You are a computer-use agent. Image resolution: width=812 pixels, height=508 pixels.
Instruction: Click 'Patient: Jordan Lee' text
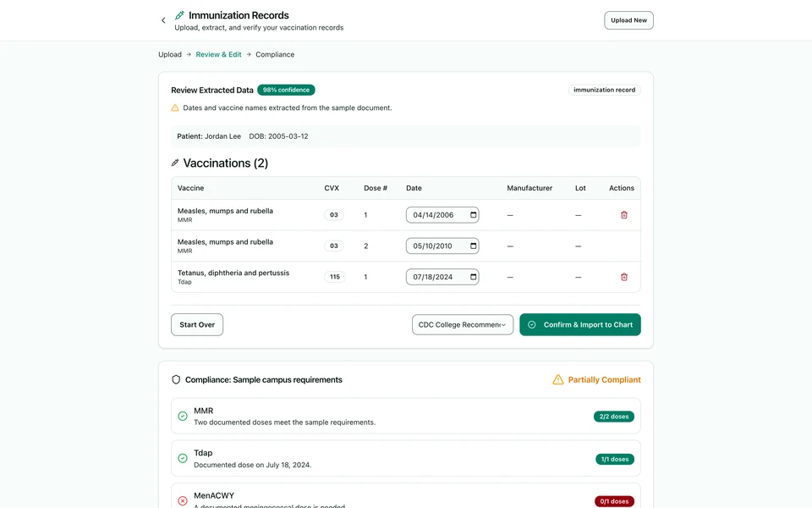click(x=209, y=136)
